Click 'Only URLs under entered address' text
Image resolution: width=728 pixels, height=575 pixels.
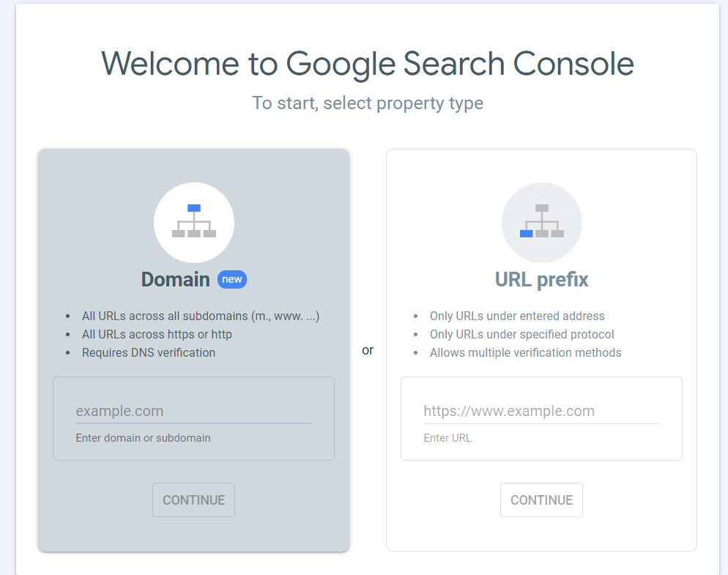coord(517,316)
